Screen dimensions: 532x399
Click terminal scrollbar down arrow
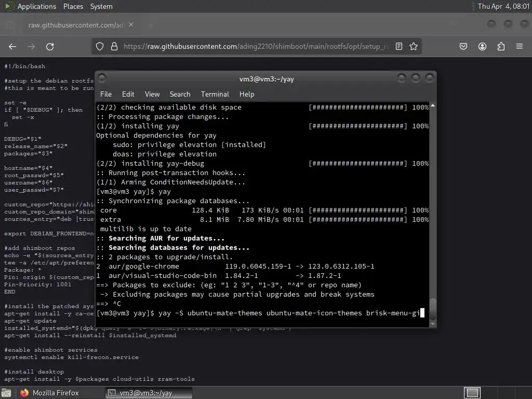(433, 324)
